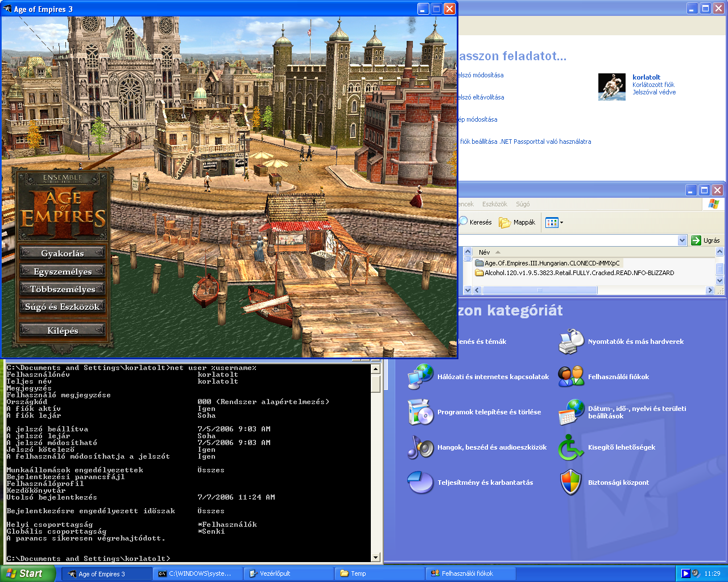Open Nyomtatók és más hardverek category icon
Image resolution: width=728 pixels, height=582 pixels.
[x=571, y=342]
